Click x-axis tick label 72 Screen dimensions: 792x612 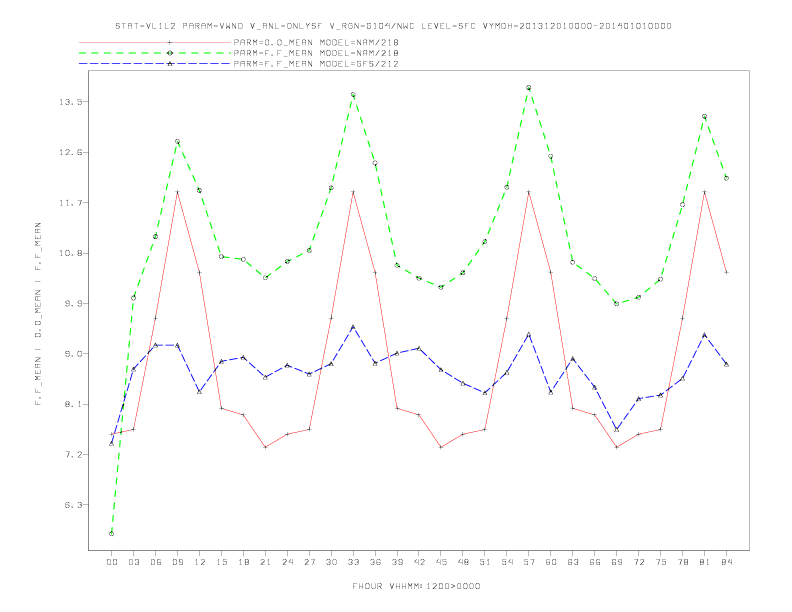pos(638,562)
